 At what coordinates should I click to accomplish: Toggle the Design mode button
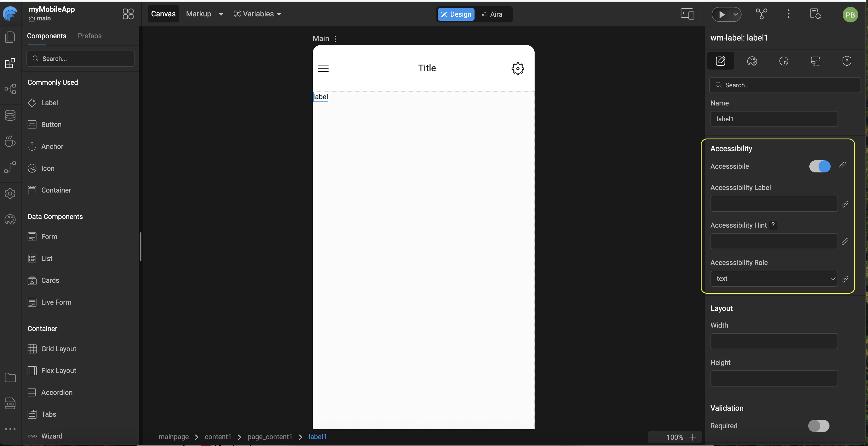click(456, 14)
